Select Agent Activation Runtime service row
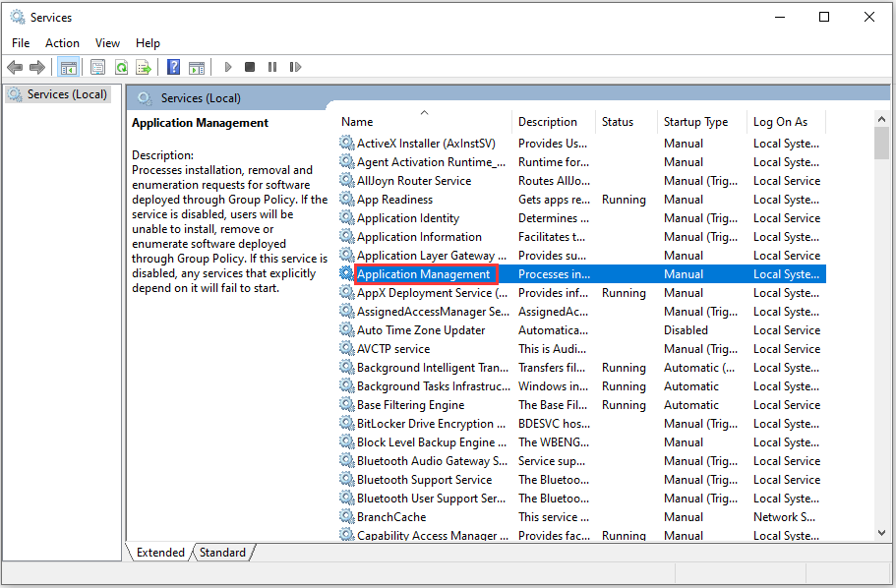The height and width of the screenshot is (588, 896). pyautogui.click(x=581, y=161)
